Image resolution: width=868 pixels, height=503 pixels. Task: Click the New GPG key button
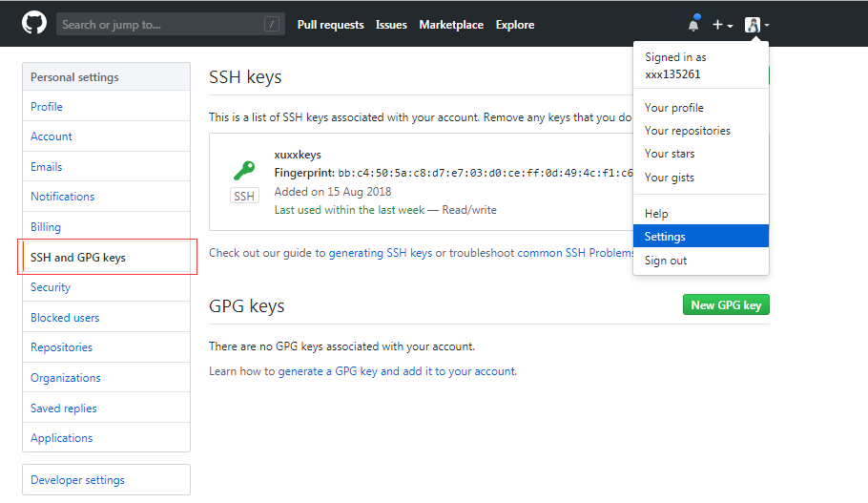click(726, 305)
